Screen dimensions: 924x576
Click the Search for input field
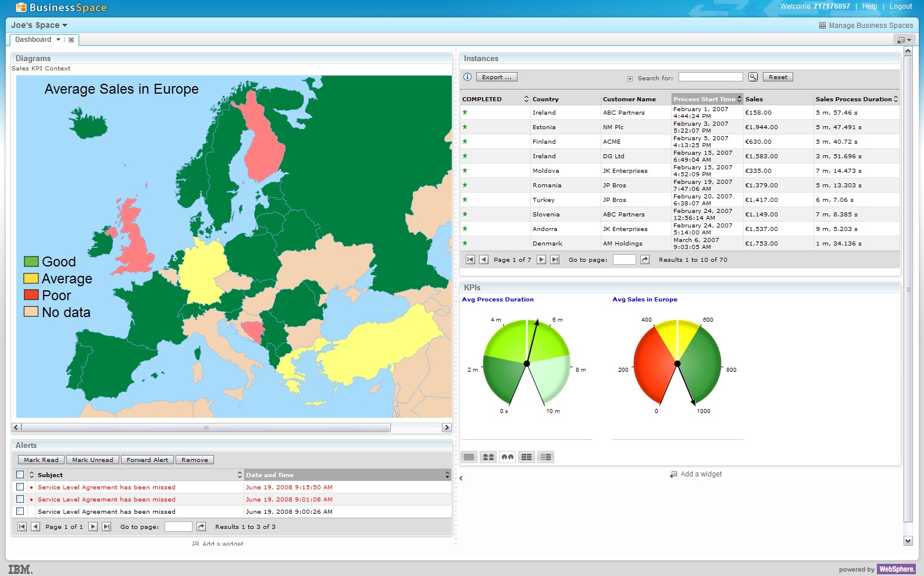click(x=711, y=77)
